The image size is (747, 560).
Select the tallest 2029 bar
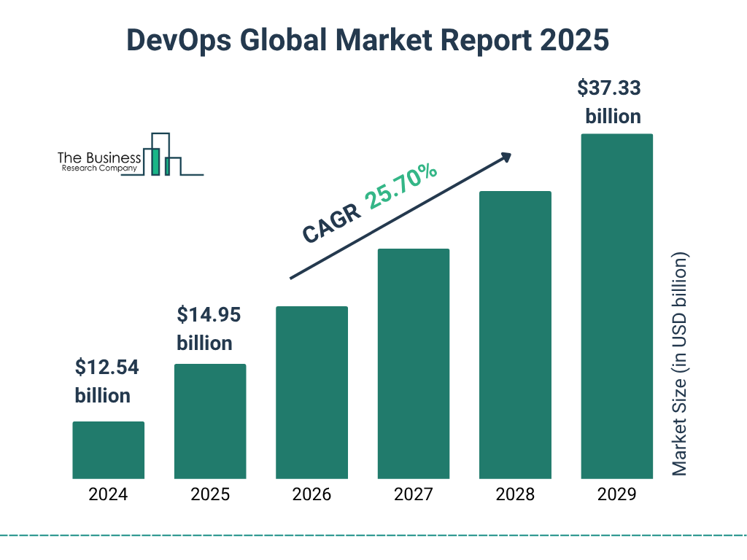tap(616, 306)
